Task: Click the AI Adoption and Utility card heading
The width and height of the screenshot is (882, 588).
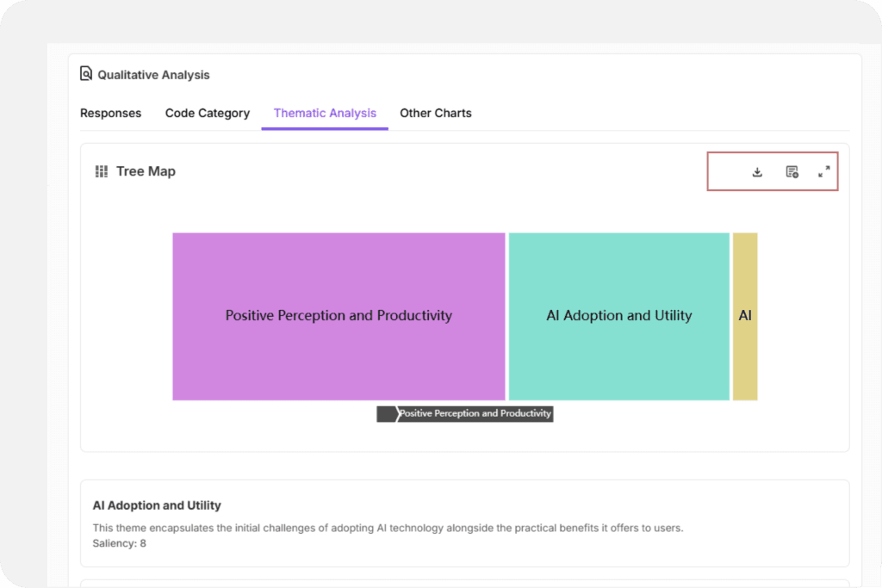Action: 157,505
